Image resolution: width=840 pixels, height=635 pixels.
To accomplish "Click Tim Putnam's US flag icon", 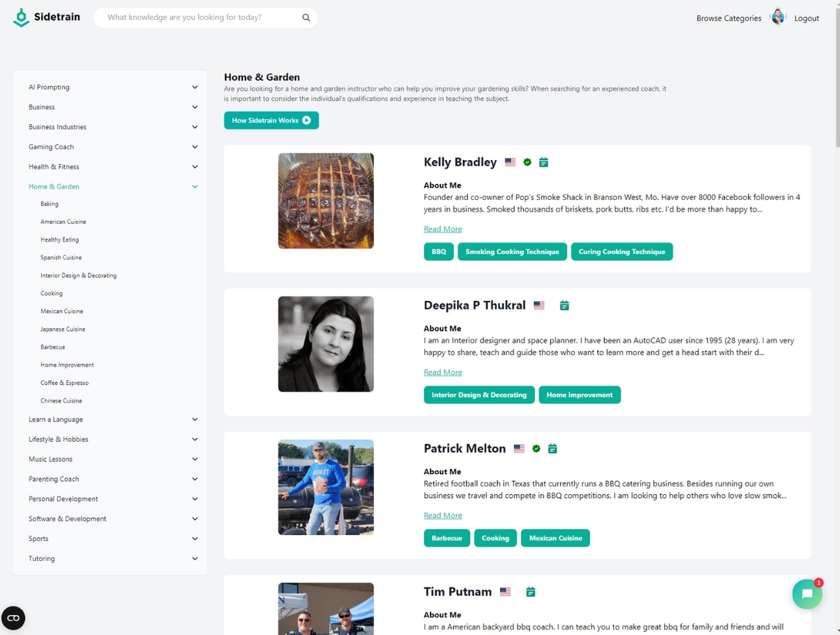I will coord(505,592).
